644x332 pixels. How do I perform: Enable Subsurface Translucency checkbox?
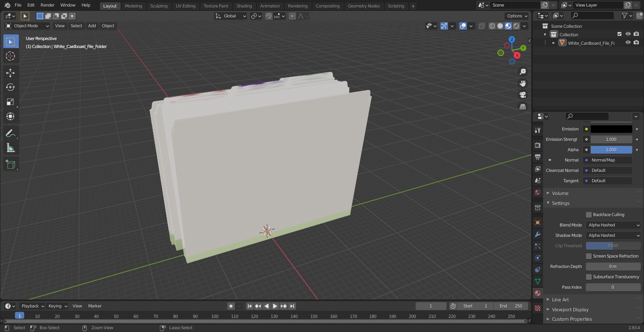pos(589,277)
